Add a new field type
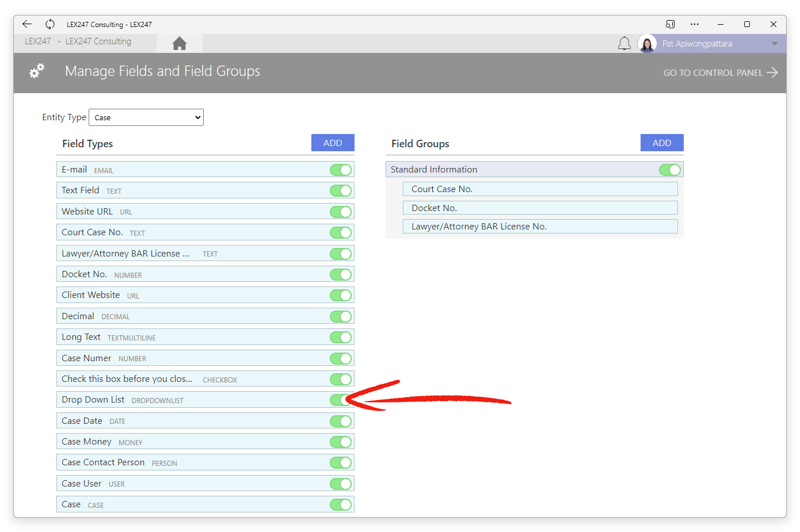Viewport: 800px width, 532px height. click(x=333, y=143)
